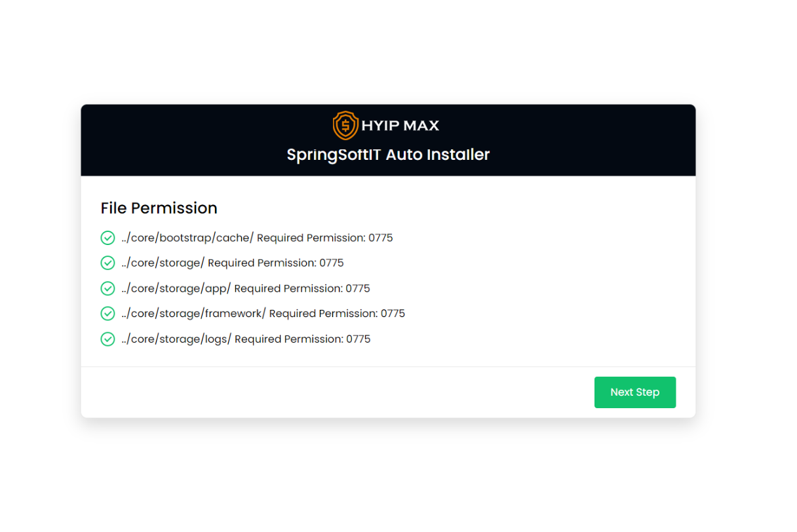Screen dimensions: 797x532
Task: Click the green check beside core/storage/ row
Action: (107, 263)
